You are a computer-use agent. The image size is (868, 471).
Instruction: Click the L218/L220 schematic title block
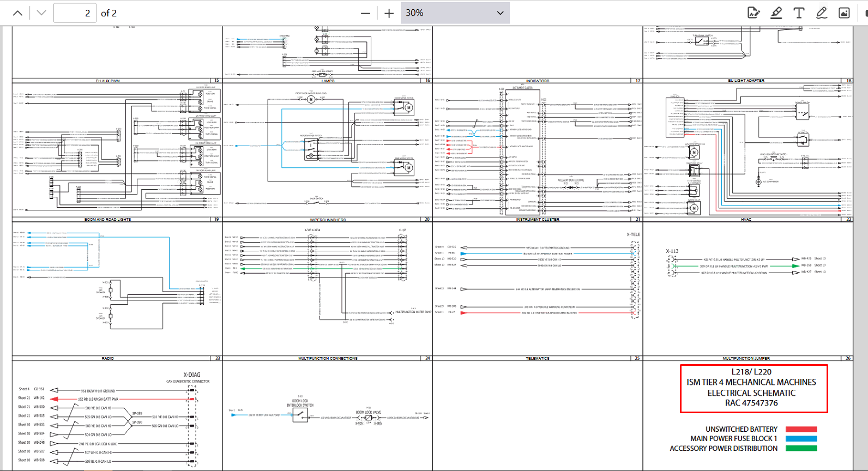click(x=754, y=388)
